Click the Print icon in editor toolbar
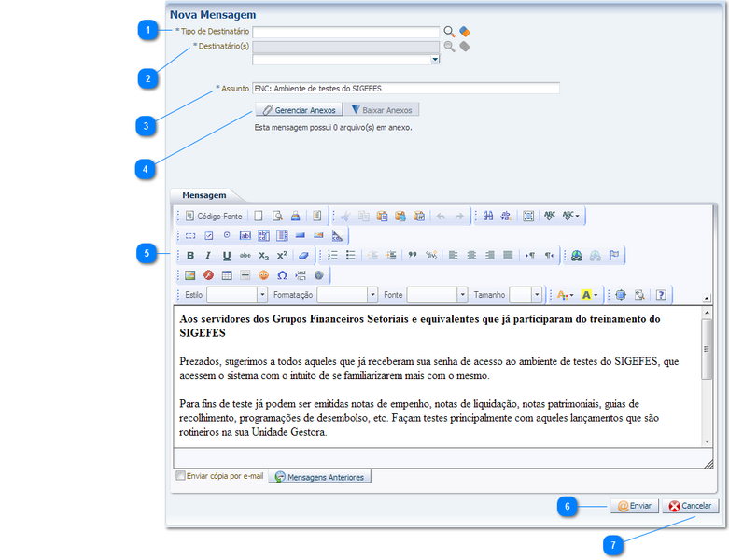729x560 pixels. point(295,216)
